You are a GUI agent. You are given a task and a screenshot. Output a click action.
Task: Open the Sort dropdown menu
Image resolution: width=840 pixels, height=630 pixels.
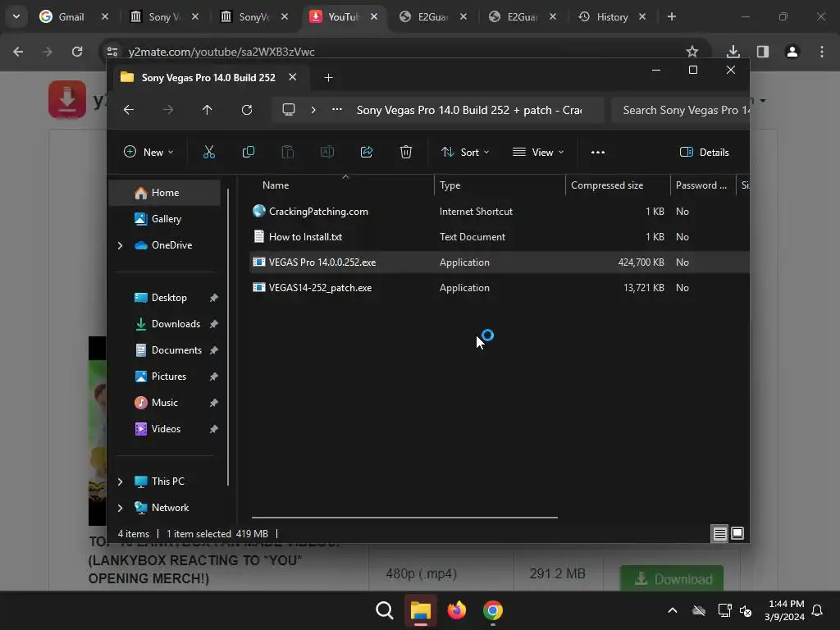point(465,152)
